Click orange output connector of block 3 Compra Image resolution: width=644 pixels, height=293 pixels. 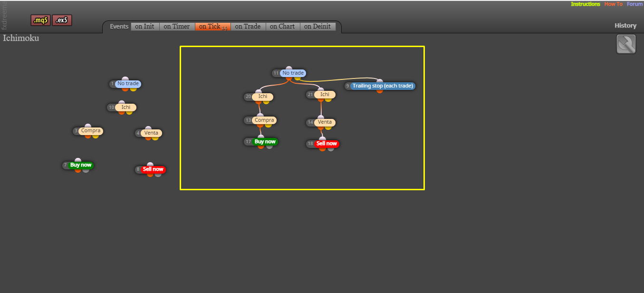coord(88,136)
